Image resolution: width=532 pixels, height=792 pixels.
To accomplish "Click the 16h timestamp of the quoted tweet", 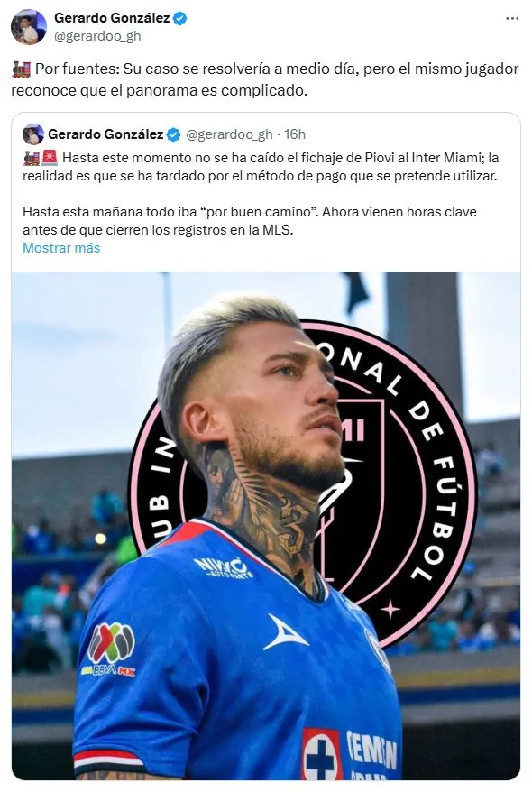I will [x=295, y=134].
